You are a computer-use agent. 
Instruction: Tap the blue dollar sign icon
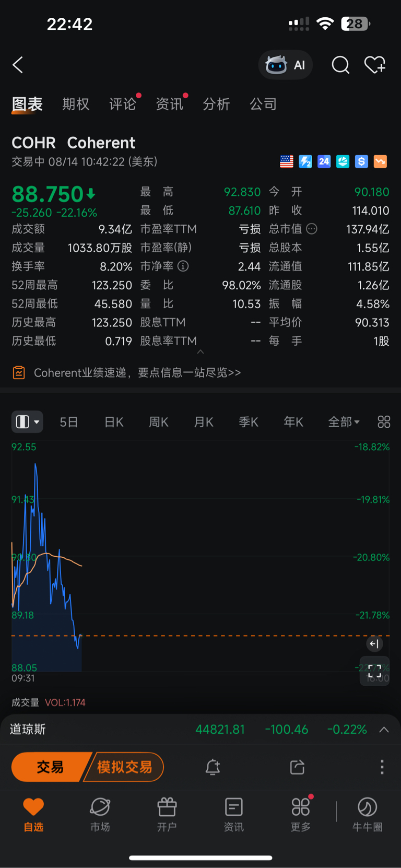tap(361, 161)
